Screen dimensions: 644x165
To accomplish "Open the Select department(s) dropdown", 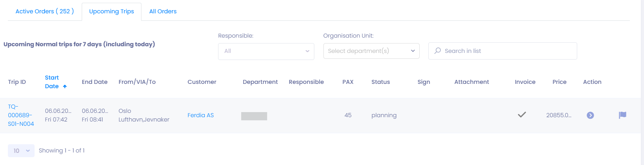I will (x=371, y=51).
